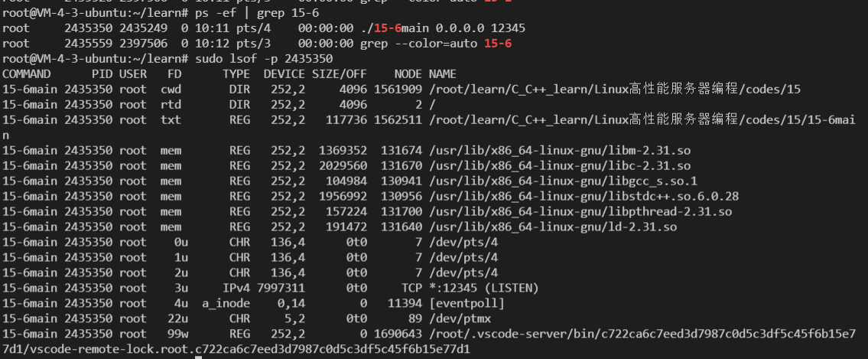Click the device number 7997311
The height and width of the screenshot is (359, 868).
pyautogui.click(x=281, y=288)
